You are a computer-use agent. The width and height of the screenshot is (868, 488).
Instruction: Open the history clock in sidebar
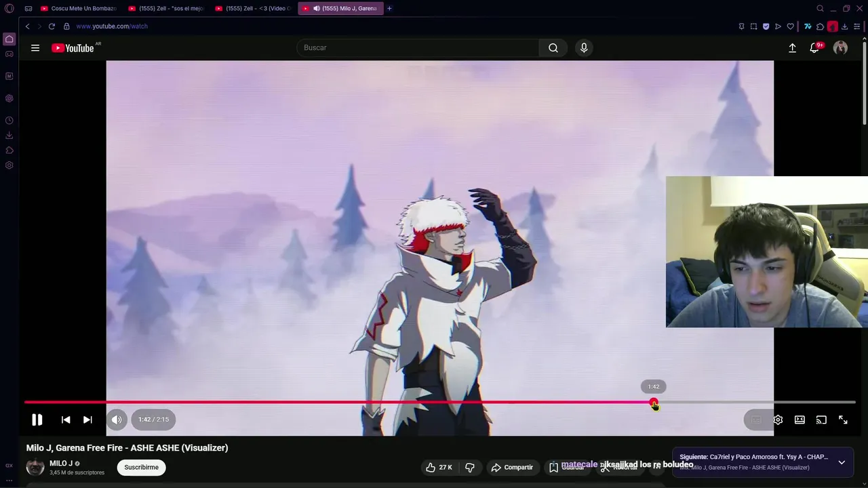[x=9, y=121]
